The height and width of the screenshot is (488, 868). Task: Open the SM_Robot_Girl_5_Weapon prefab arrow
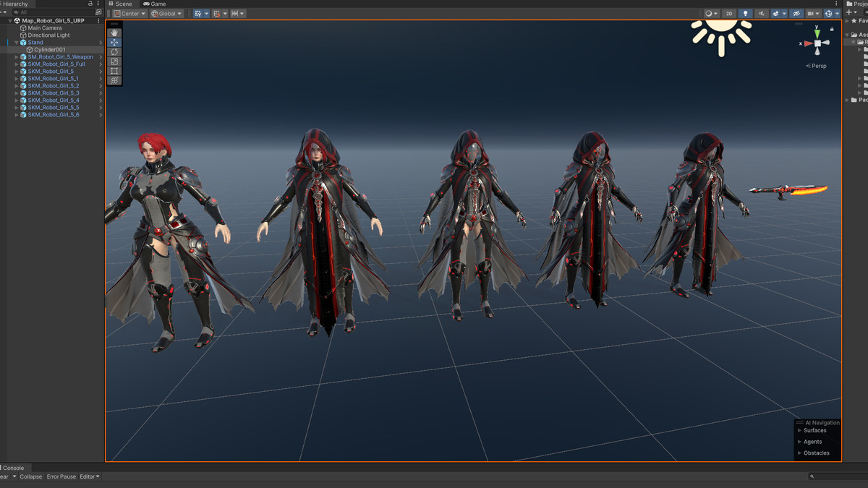click(101, 57)
